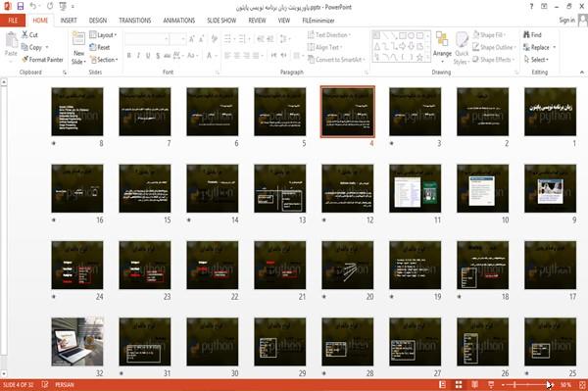The height and width of the screenshot is (391, 588).
Task: Click the Increase Font Size icon
Action: point(192,39)
